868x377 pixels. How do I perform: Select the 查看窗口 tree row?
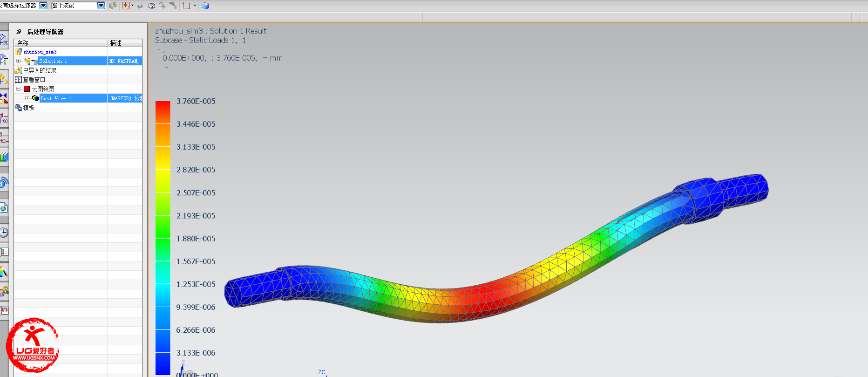pos(78,80)
